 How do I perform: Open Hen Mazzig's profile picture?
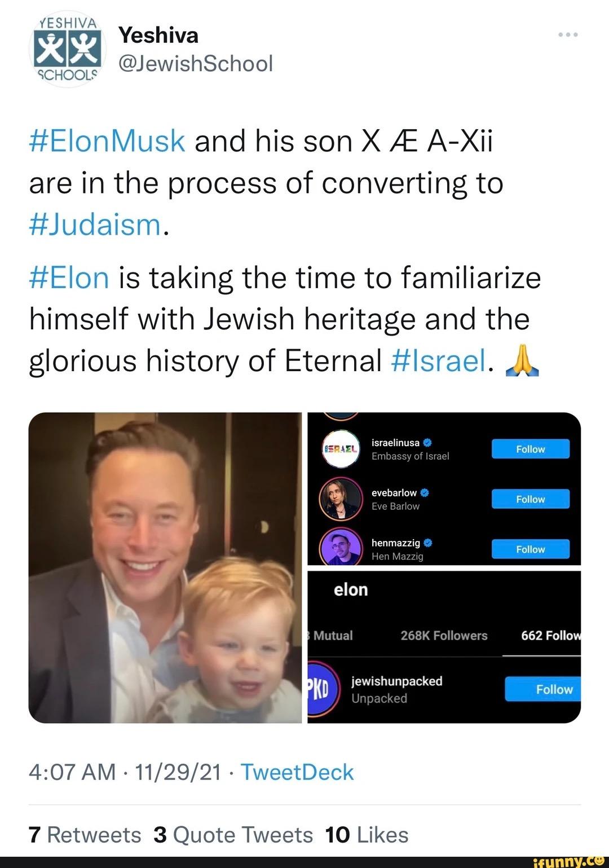coord(341,548)
